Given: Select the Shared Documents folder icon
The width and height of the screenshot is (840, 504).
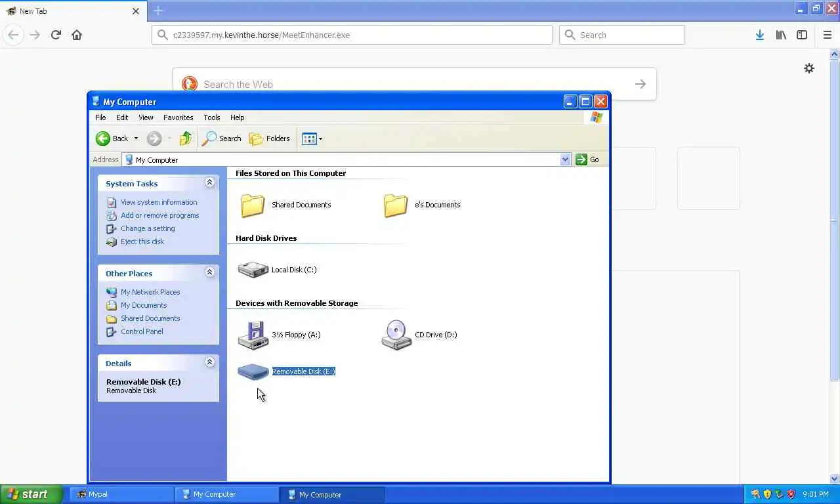Looking at the screenshot, I should 253,205.
